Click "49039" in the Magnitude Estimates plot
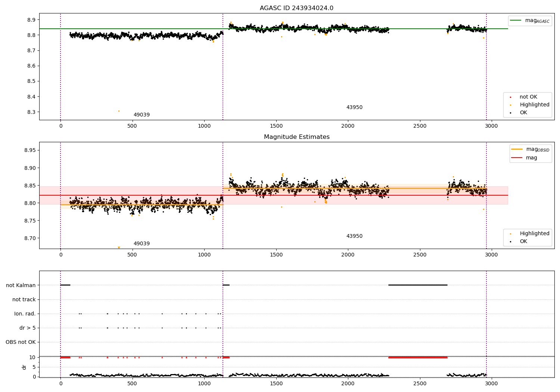This screenshot has height=392, width=560. coord(141,244)
